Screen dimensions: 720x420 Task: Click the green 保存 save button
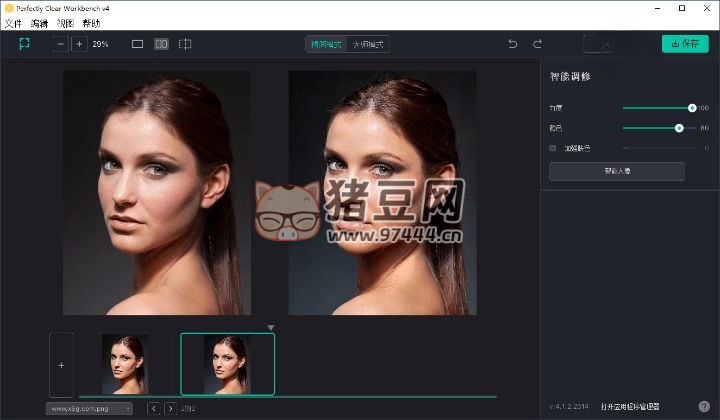point(685,44)
